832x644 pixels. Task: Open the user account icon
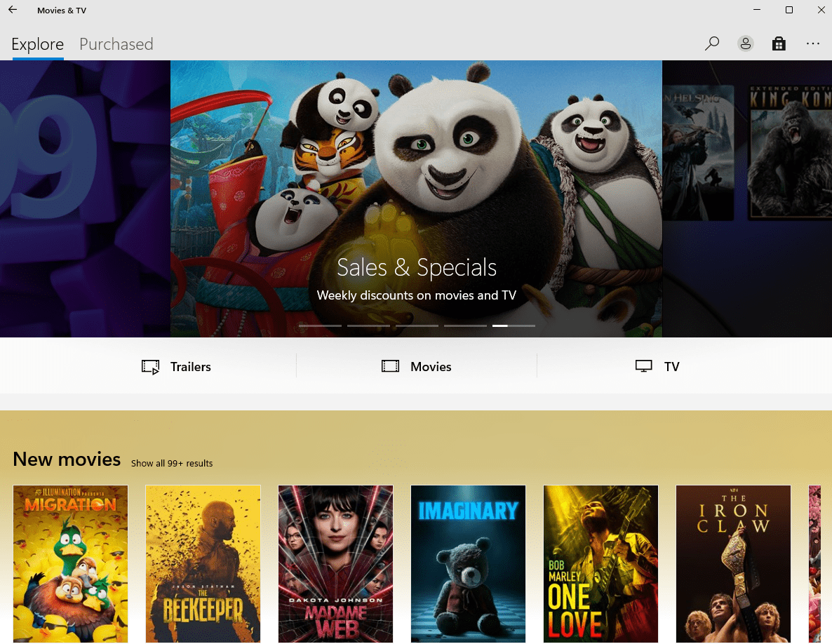(x=745, y=43)
